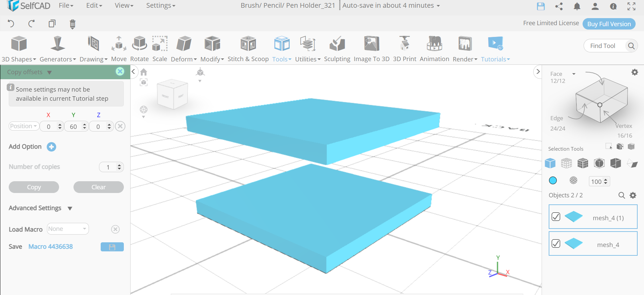Click the view orientation cube
The height and width of the screenshot is (295, 644).
click(x=172, y=94)
